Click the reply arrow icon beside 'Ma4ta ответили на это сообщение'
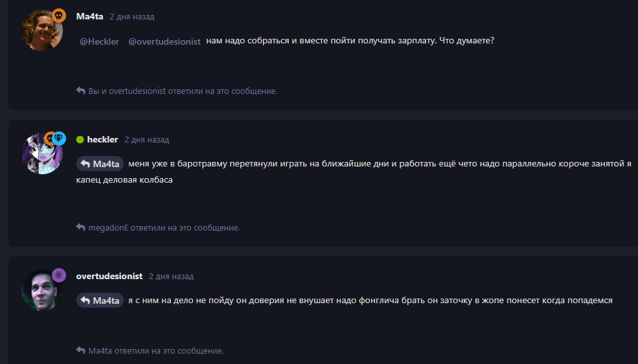 [x=80, y=350]
